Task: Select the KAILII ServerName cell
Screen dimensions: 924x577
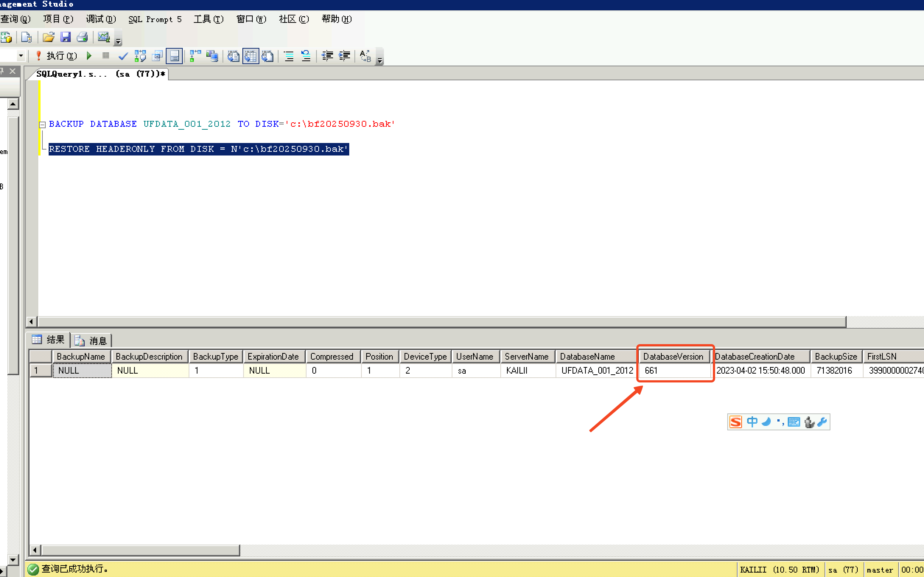Action: 526,370
